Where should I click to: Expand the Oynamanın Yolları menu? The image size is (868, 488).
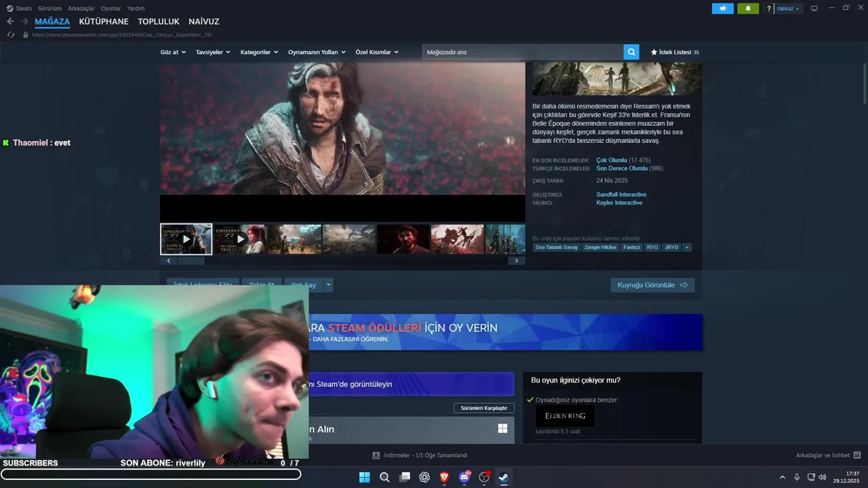pyautogui.click(x=317, y=52)
